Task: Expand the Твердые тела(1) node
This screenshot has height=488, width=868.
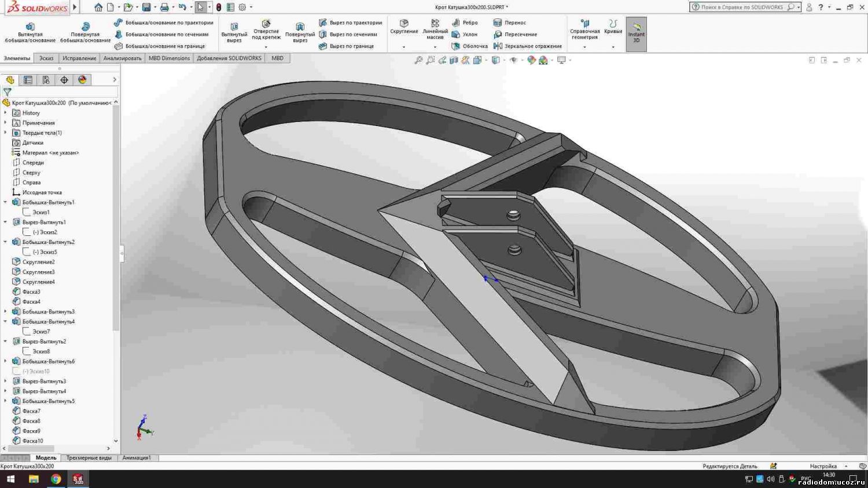Action: pos(6,132)
